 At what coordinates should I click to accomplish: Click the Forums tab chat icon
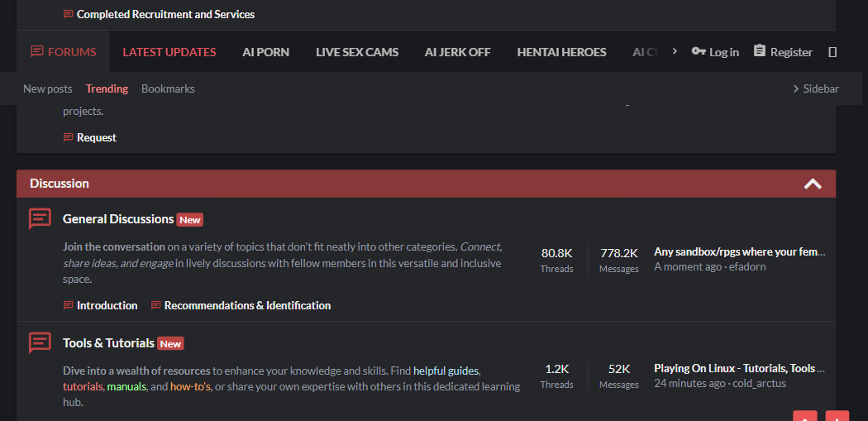click(36, 51)
